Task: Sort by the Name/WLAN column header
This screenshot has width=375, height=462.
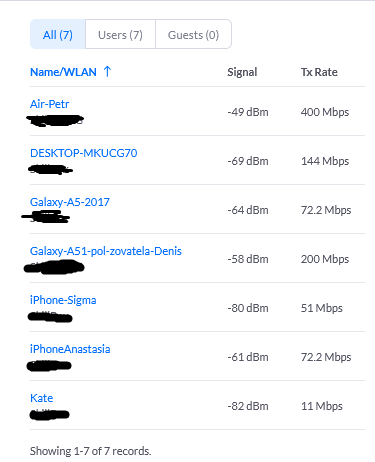Action: 63,72
